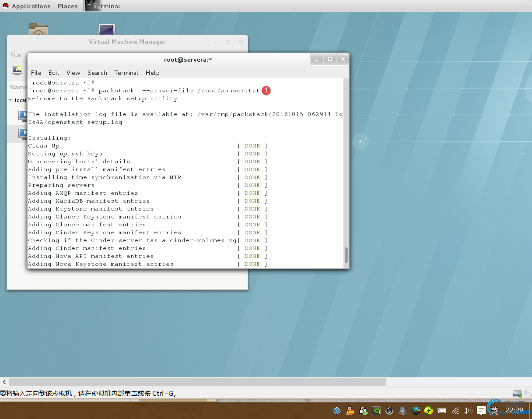This screenshot has width=532, height=419.
Task: Click the packstack --answer-file command line
Action: (x=179, y=91)
